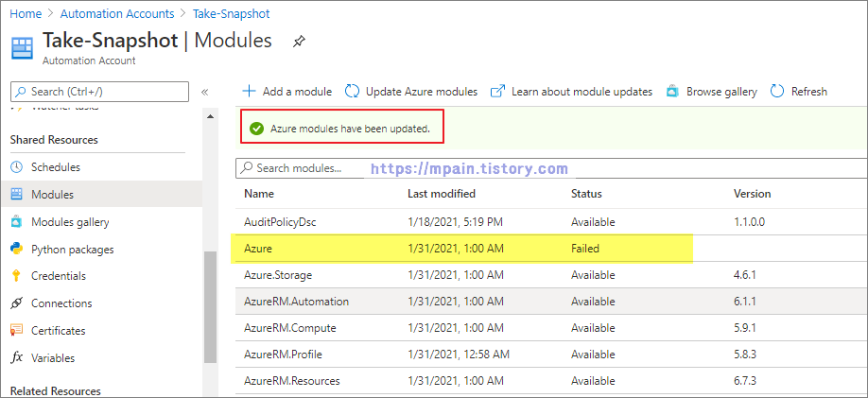Open the AzureRM.Compute module
This screenshot has height=398, width=868.
pyautogui.click(x=551, y=328)
